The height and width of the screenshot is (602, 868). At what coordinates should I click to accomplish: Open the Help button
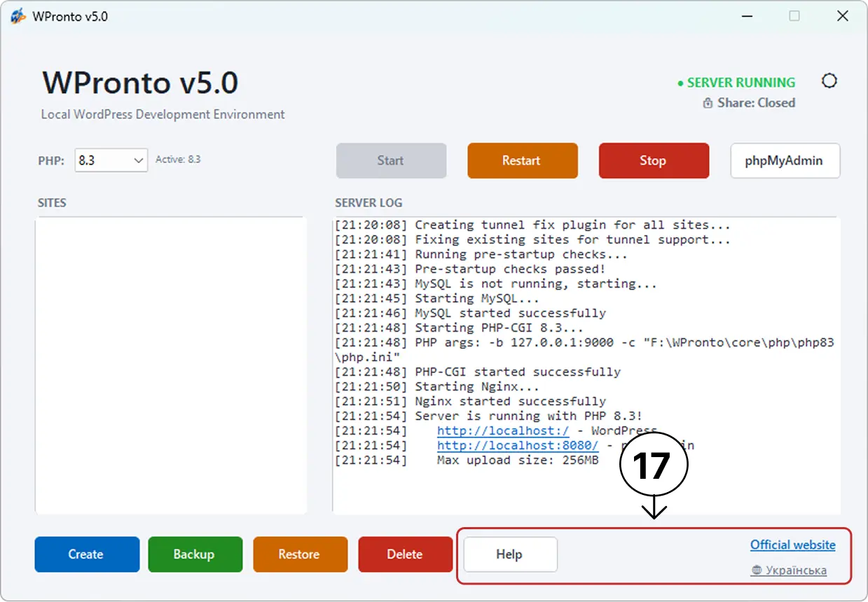pos(510,554)
